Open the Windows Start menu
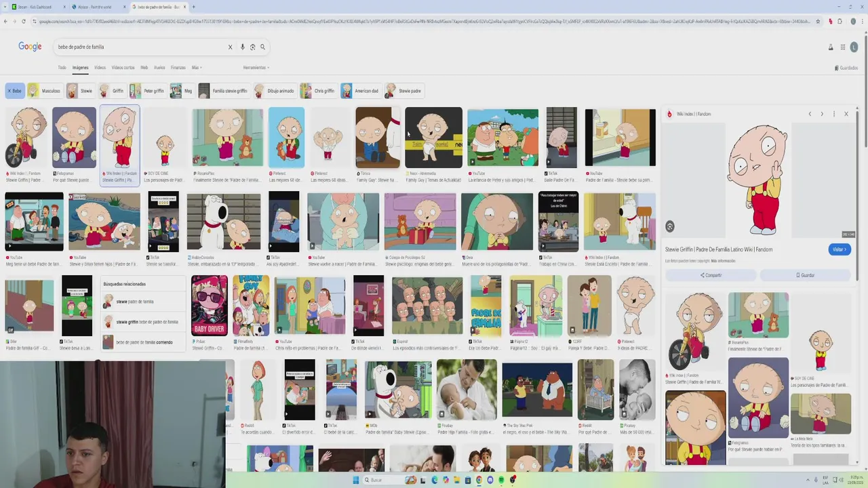 pos(355,480)
